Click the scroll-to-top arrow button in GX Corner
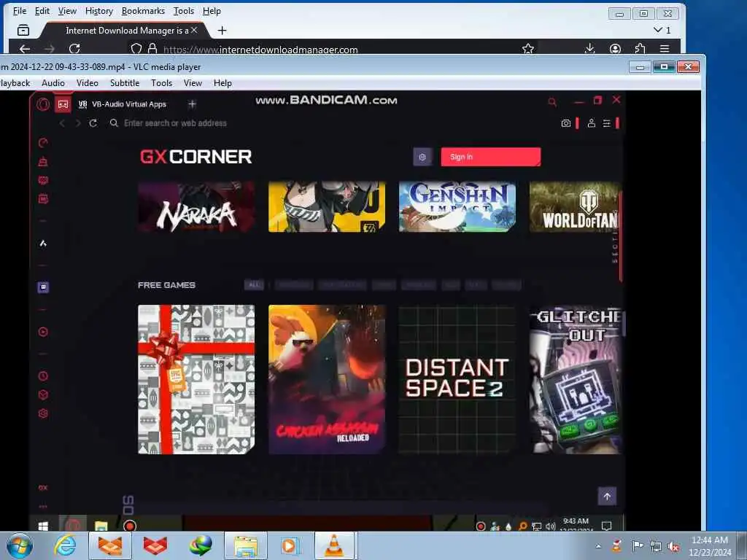This screenshot has width=747, height=560. (607, 496)
